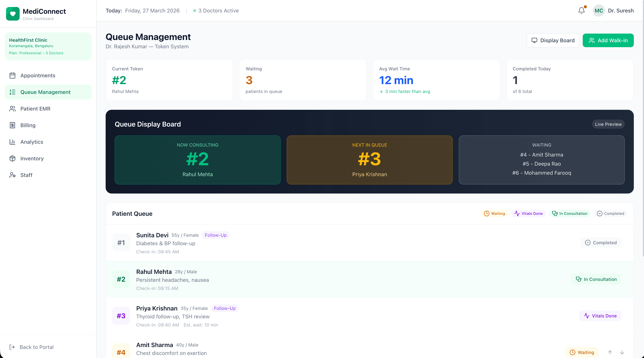
Task: Toggle the Waiting status filter
Action: click(x=494, y=214)
